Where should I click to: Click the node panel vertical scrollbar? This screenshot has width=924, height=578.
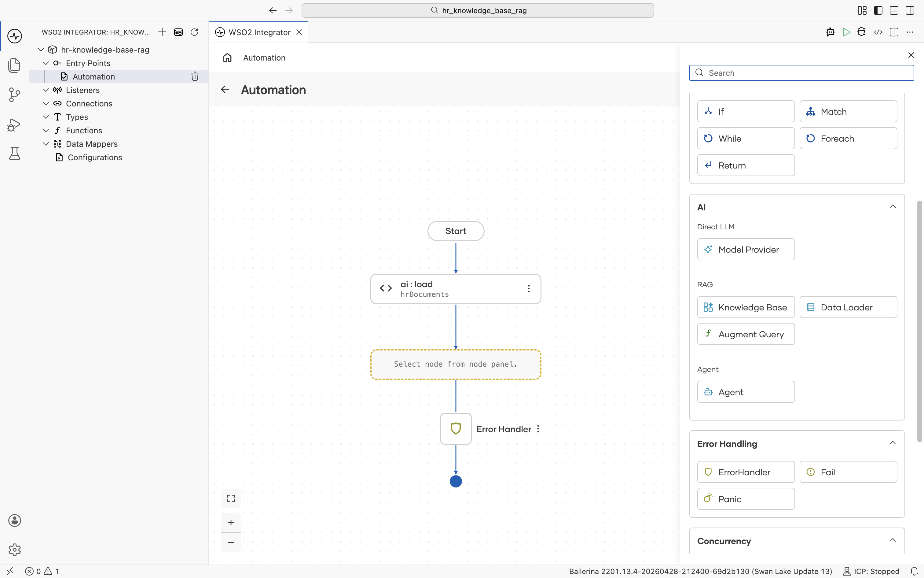pos(919,321)
